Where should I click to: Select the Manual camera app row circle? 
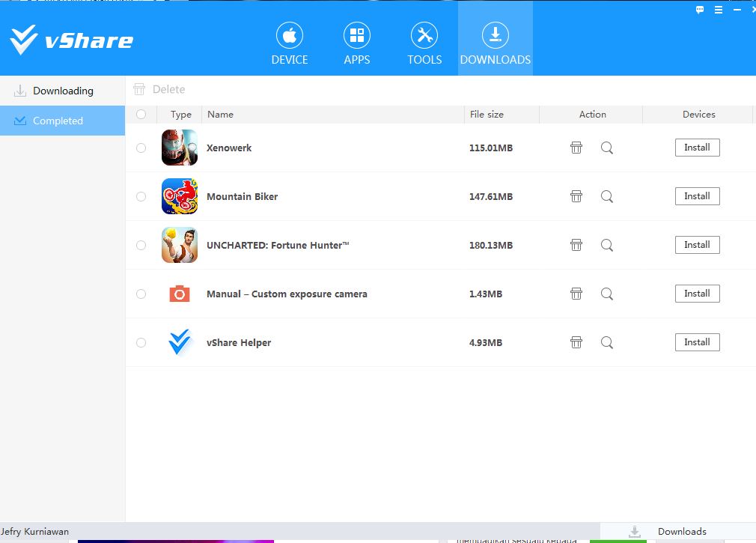(141, 294)
